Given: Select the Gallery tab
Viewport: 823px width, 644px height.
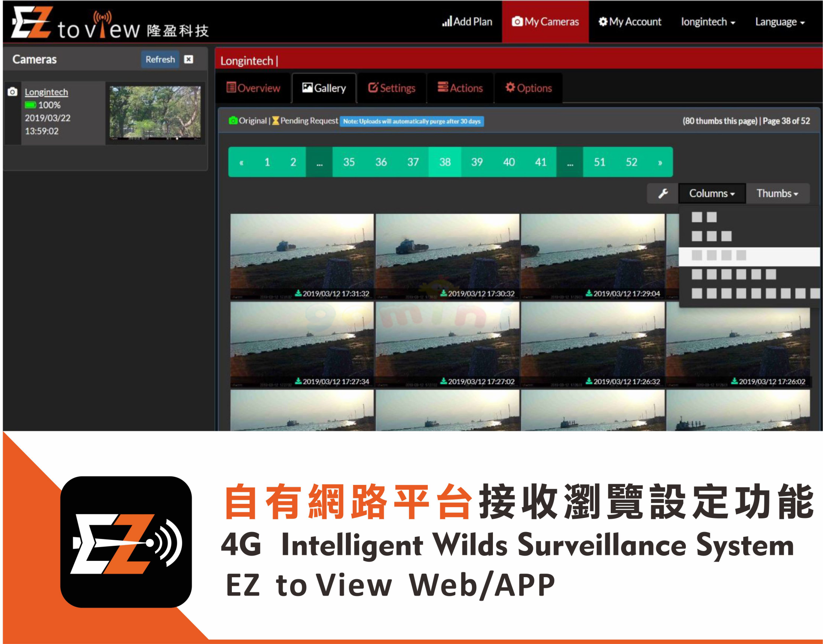Looking at the screenshot, I should click(324, 88).
